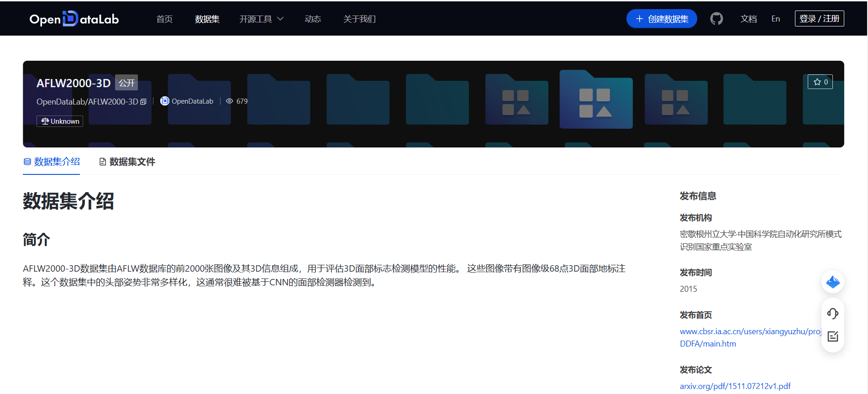Click the 发布时间 label
This screenshot has height=394, width=868.
[x=696, y=273]
